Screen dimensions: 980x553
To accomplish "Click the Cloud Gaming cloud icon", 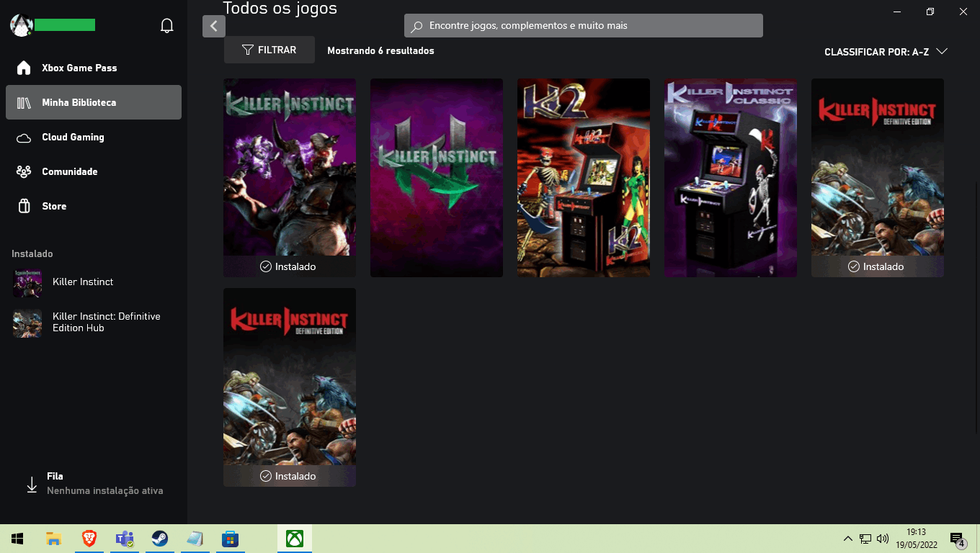I will (x=24, y=138).
